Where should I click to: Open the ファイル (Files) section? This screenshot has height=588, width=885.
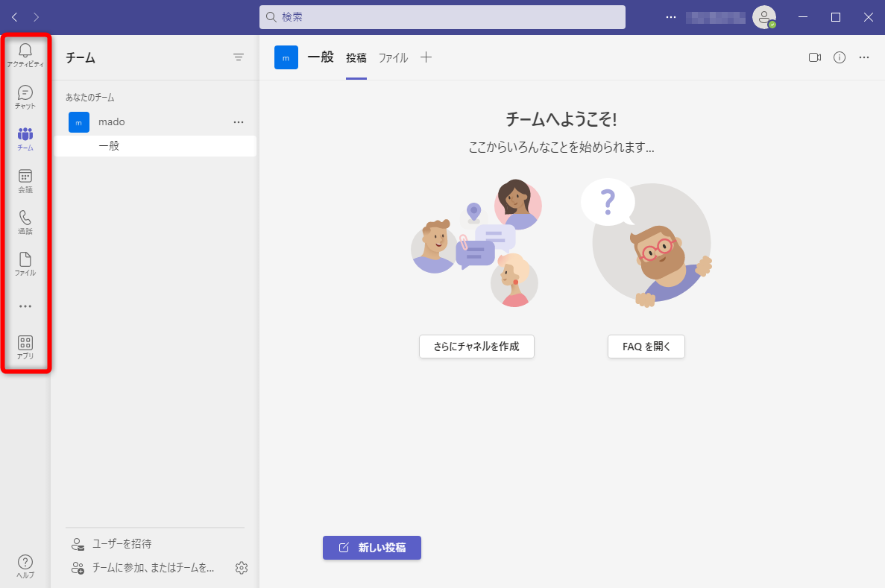[25, 265]
